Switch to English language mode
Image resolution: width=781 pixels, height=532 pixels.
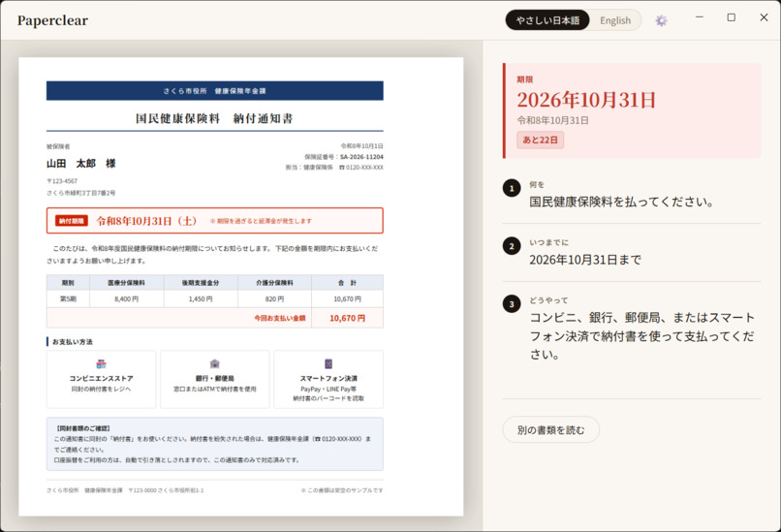(615, 20)
